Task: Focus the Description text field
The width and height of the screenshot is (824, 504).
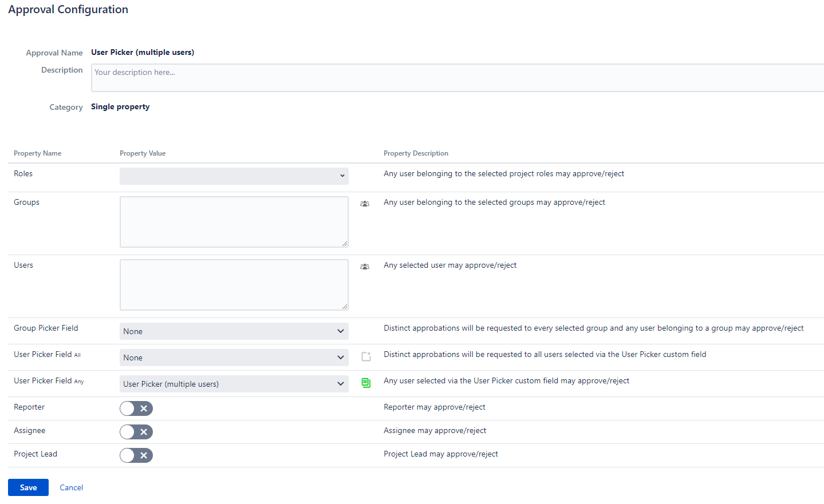Action: 457,78
